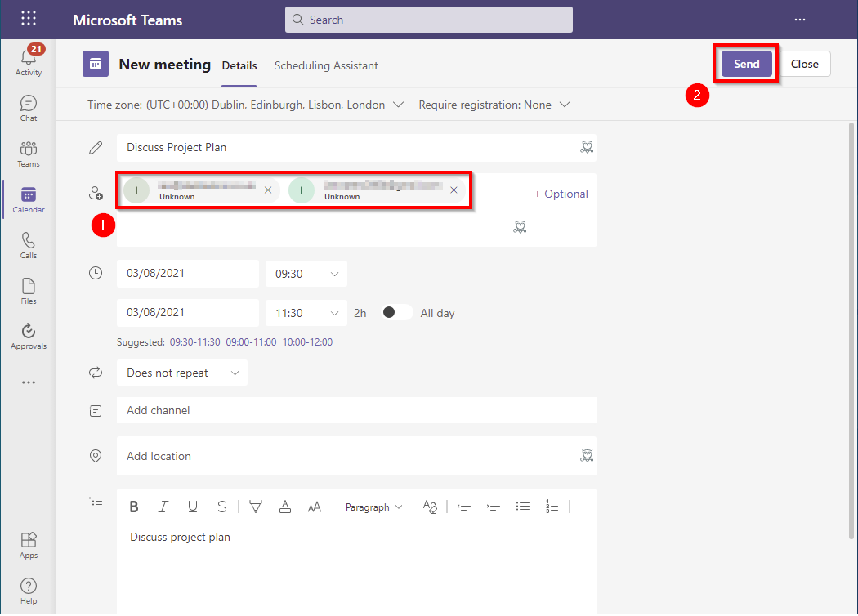Click the end date field
This screenshot has width=858, height=616.
point(188,313)
